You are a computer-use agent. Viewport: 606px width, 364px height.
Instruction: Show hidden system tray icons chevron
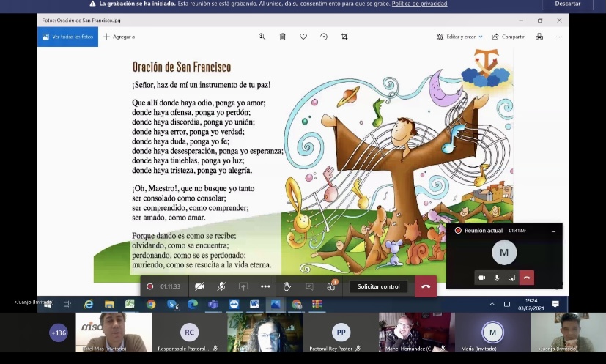pos(492,304)
